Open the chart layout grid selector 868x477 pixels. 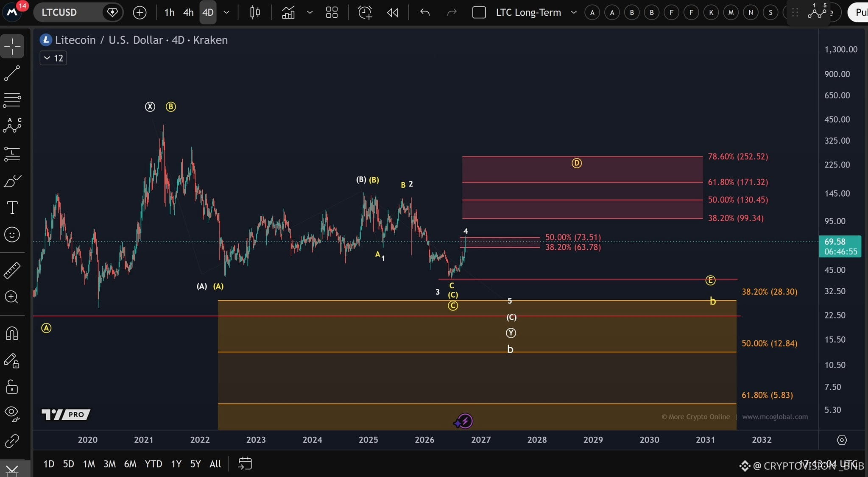(x=332, y=12)
